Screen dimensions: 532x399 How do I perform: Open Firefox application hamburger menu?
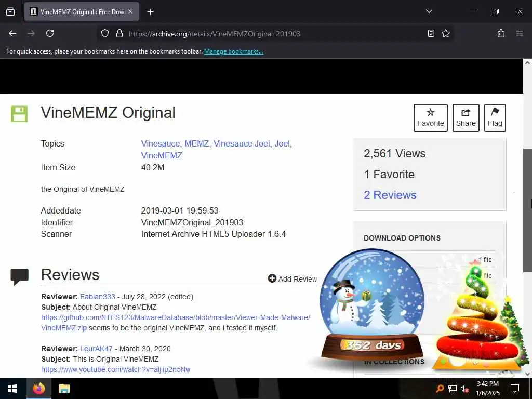point(519,33)
